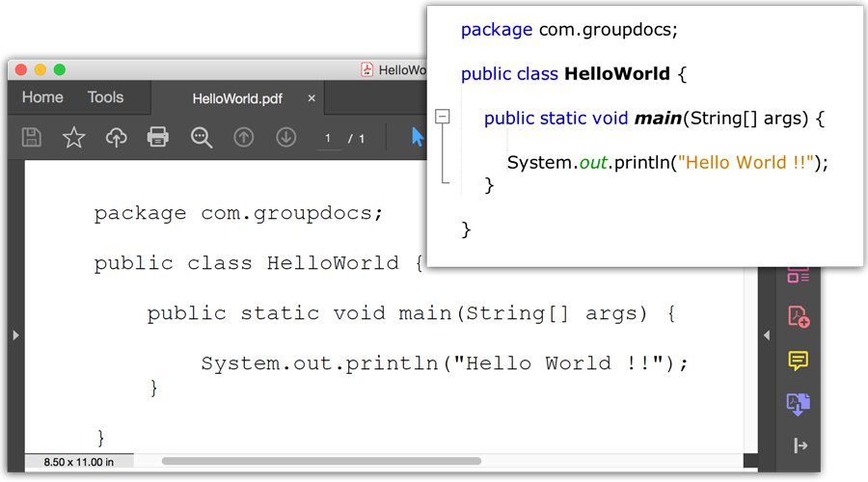Viewport: 868px width, 482px height.
Task: Switch to the Tools tab
Action: coord(105,97)
